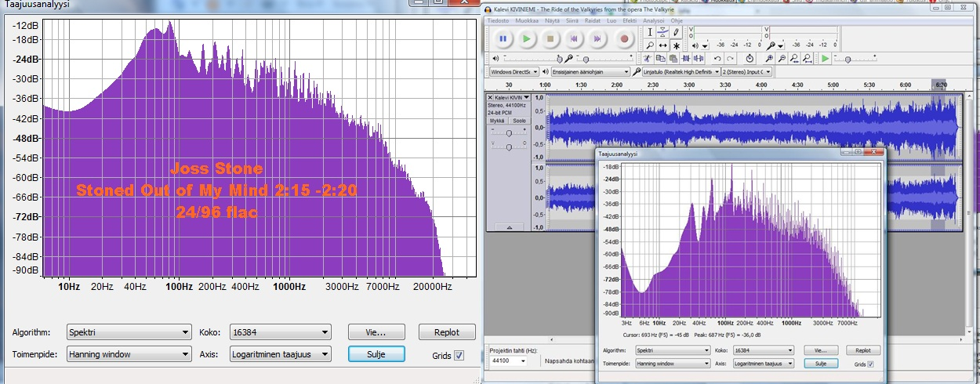Skip to end of the track
This screenshot has height=384, width=980.
click(597, 38)
